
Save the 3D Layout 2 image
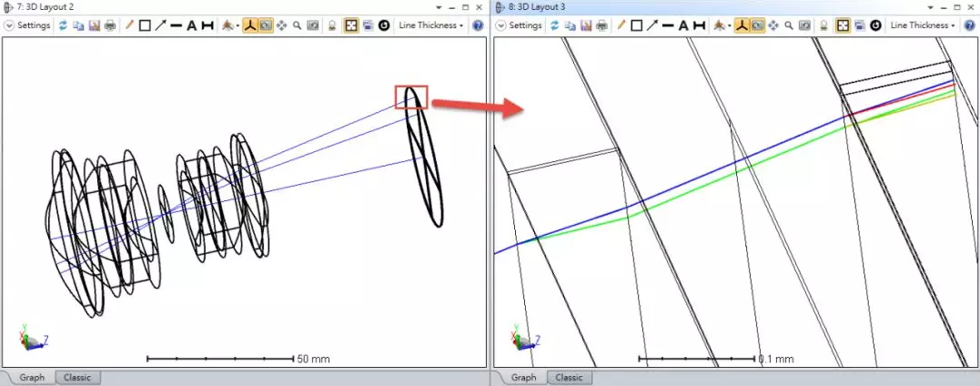coord(95,25)
